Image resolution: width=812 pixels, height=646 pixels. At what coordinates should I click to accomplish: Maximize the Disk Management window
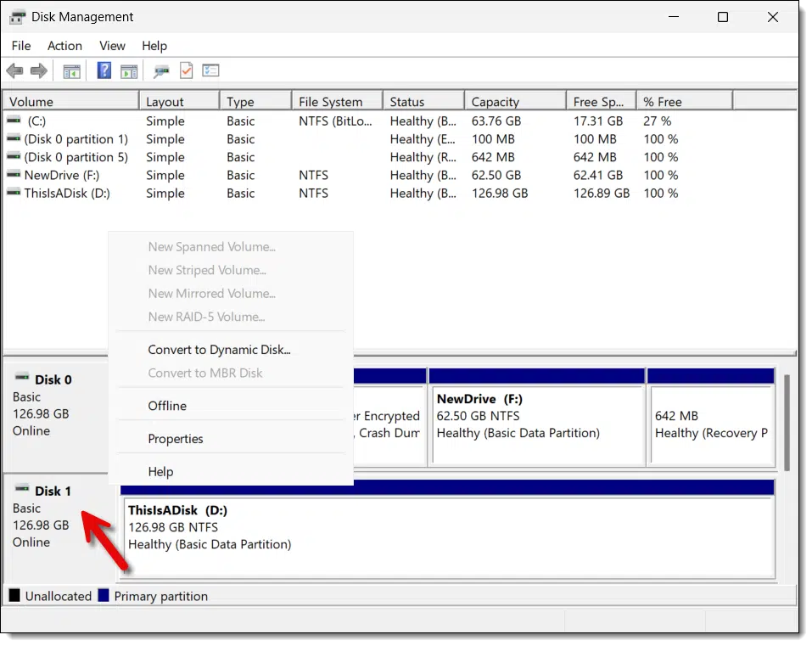[723, 17]
